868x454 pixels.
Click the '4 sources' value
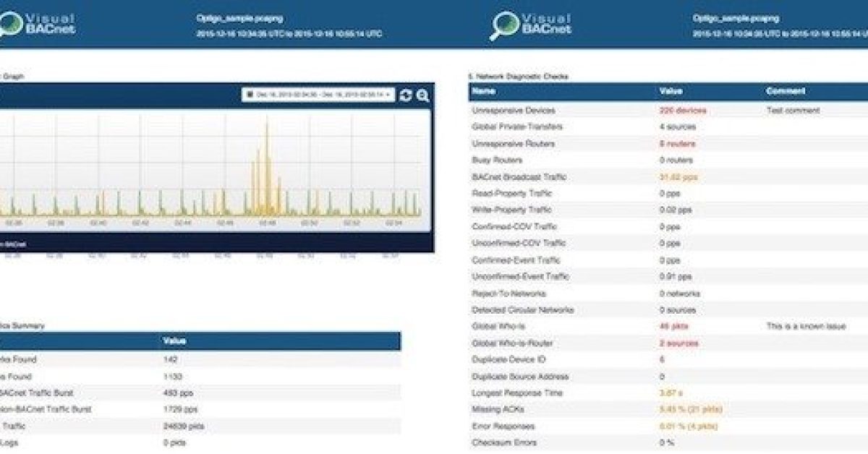pyautogui.click(x=677, y=127)
